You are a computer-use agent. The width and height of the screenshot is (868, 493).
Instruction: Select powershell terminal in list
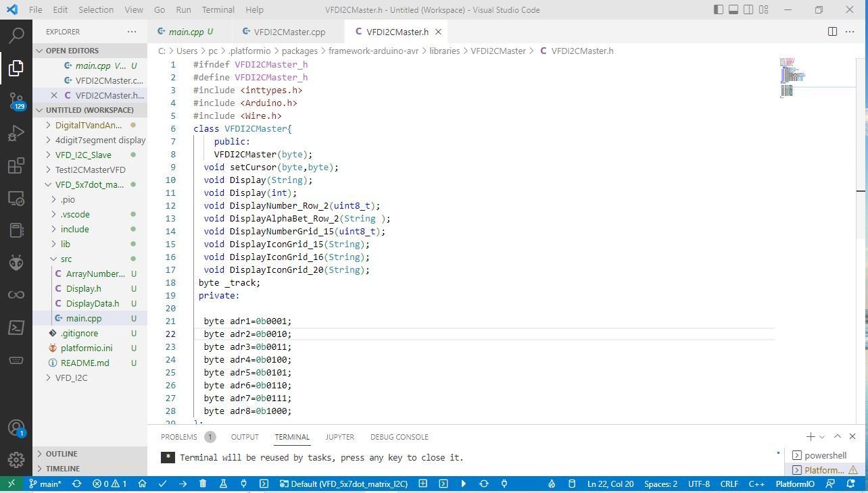click(x=825, y=455)
